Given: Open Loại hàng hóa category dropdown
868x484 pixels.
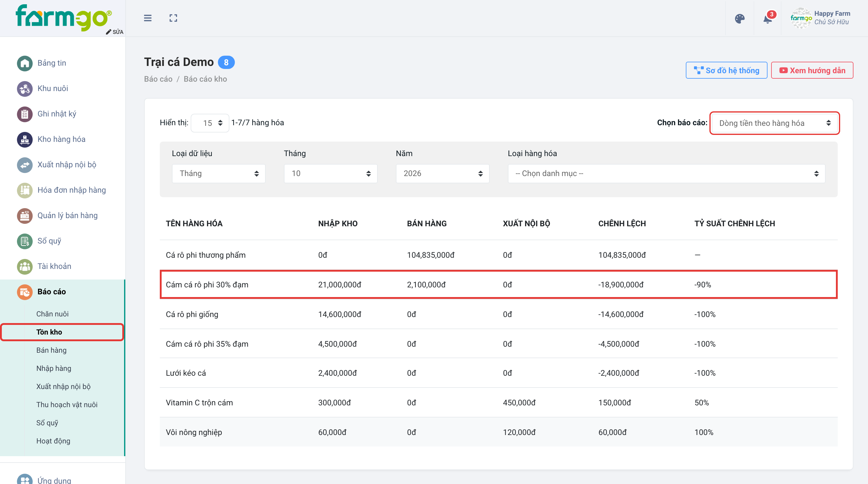Looking at the screenshot, I should 666,173.
